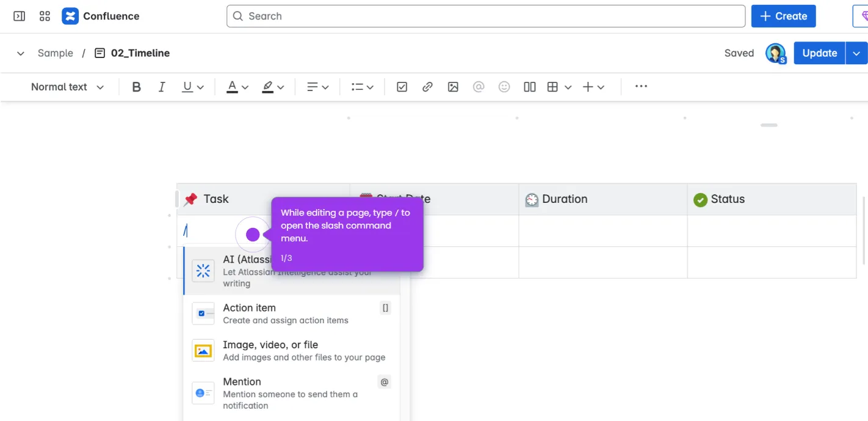The image size is (868, 421).
Task: Click the Confluence logo
Action: coord(70,16)
